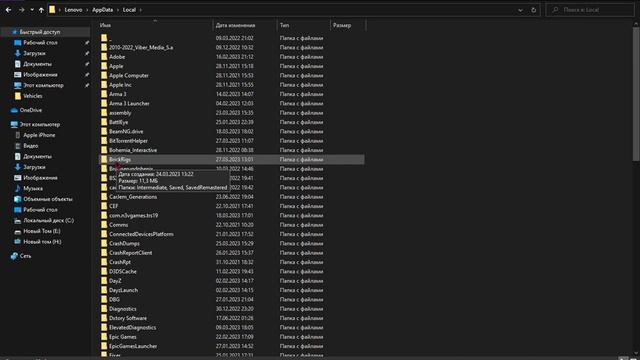Open Загрузки under quick access
Image resolution: width=640 pixels, height=360 pixels.
pos(34,53)
